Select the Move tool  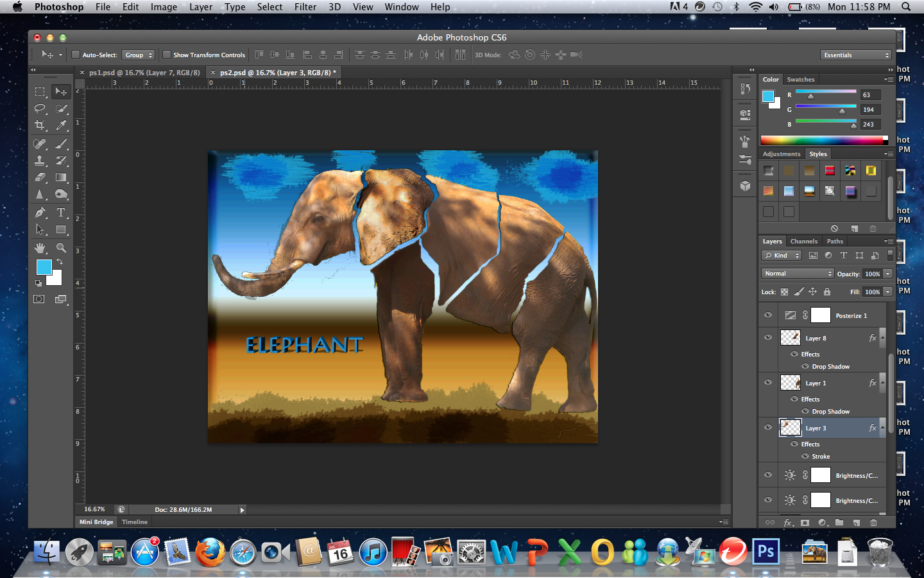(61, 92)
